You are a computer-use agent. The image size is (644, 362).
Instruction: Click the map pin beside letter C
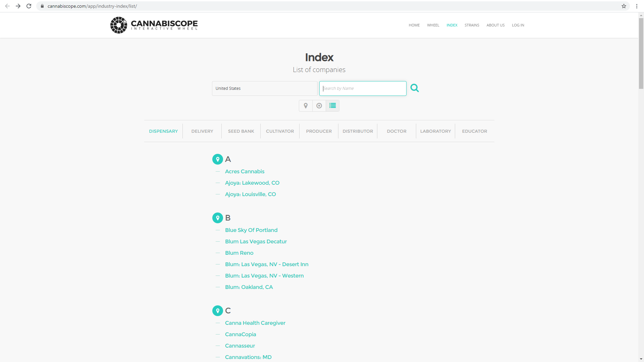218,311
